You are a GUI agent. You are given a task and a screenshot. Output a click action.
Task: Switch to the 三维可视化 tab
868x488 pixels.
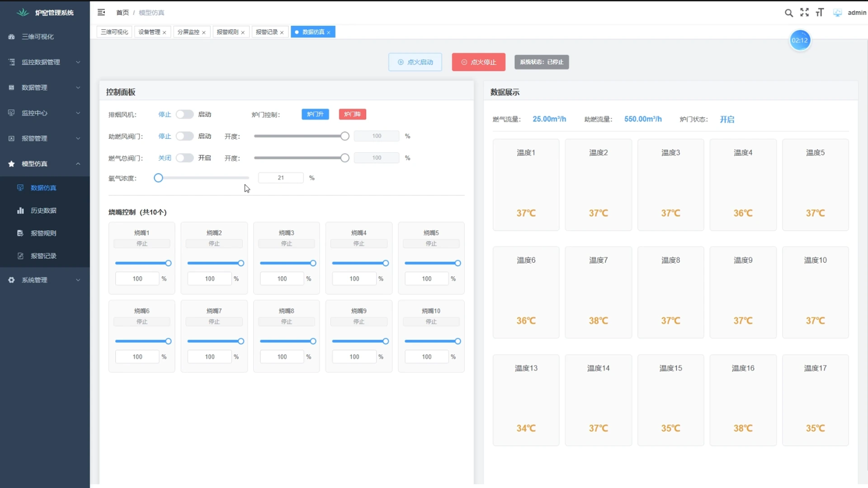pos(114,32)
